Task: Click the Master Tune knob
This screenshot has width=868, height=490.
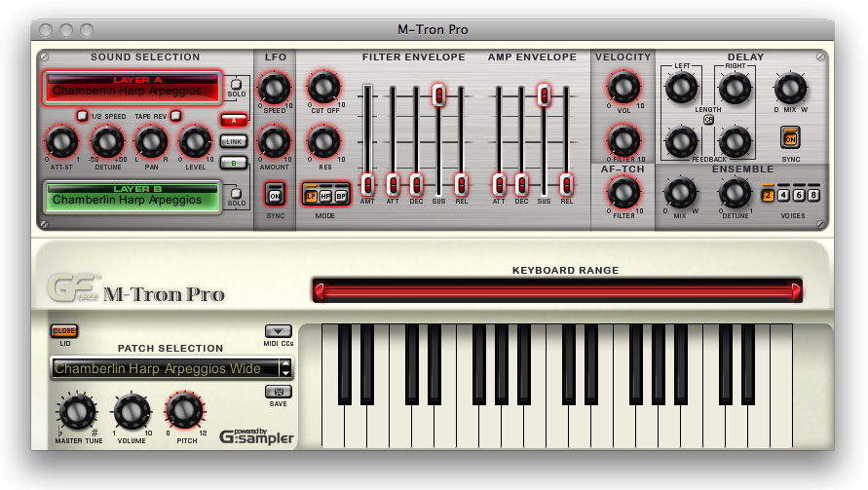Action: (77, 412)
